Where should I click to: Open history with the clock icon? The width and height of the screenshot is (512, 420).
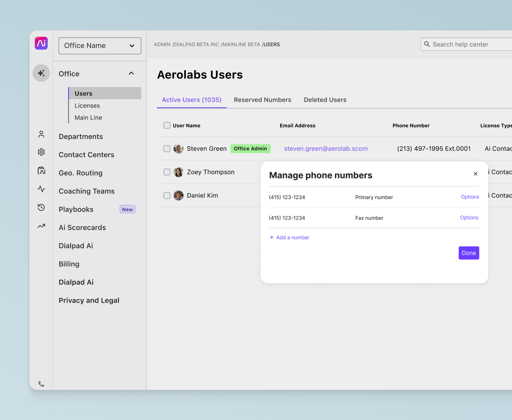pos(41,208)
